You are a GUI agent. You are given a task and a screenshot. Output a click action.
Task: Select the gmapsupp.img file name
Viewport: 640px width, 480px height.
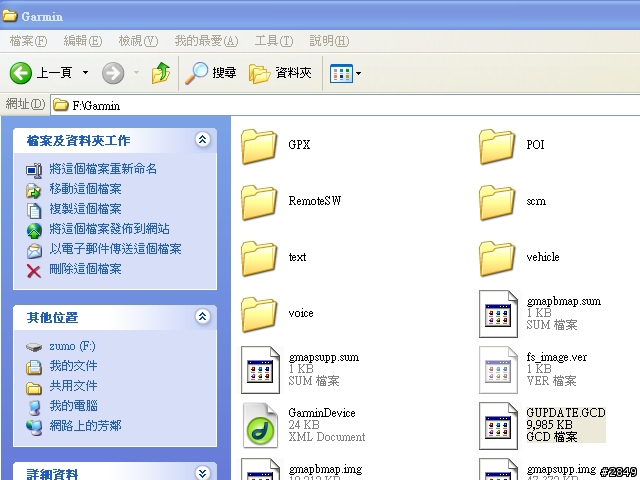[x=561, y=469]
